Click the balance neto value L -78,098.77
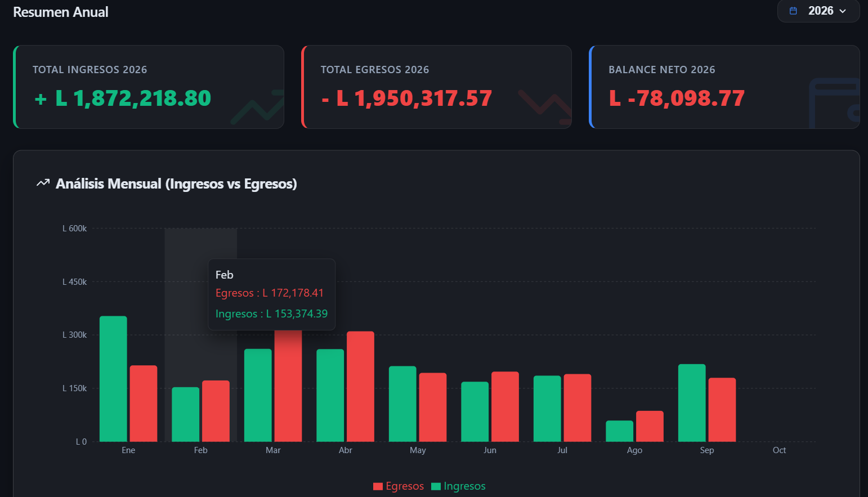 (677, 98)
